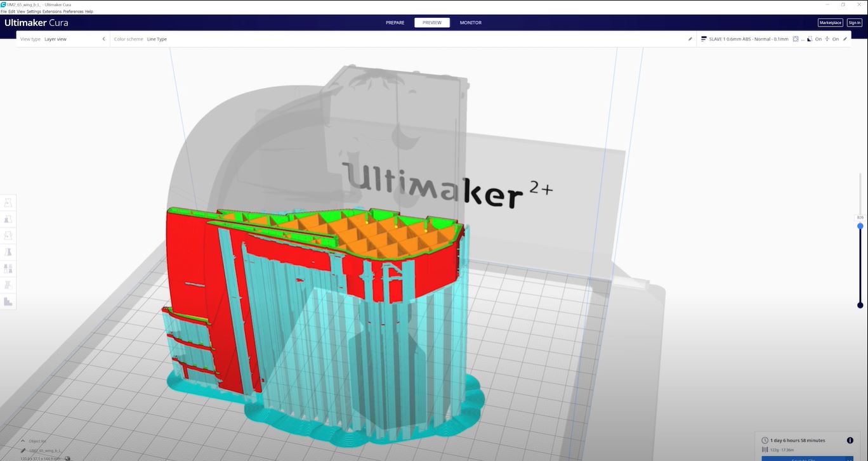The image size is (868, 461).
Task: Select the Scale tool in left toolbar
Action: point(8,219)
